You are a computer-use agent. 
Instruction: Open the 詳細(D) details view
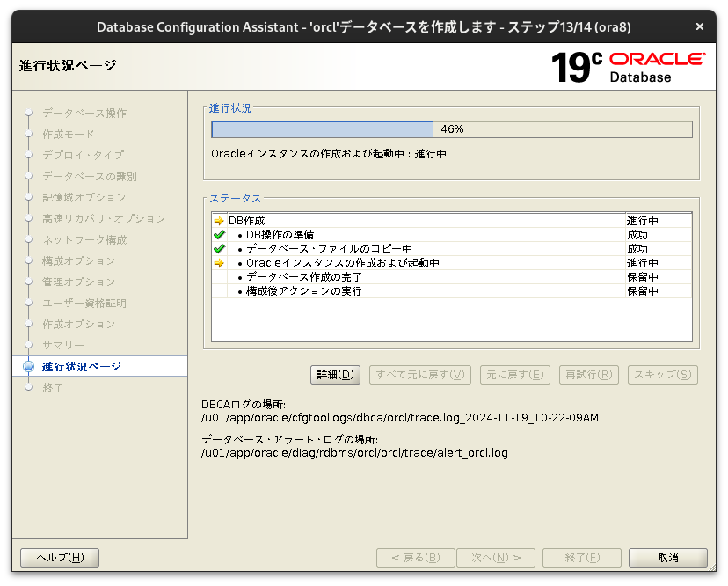[x=335, y=374]
